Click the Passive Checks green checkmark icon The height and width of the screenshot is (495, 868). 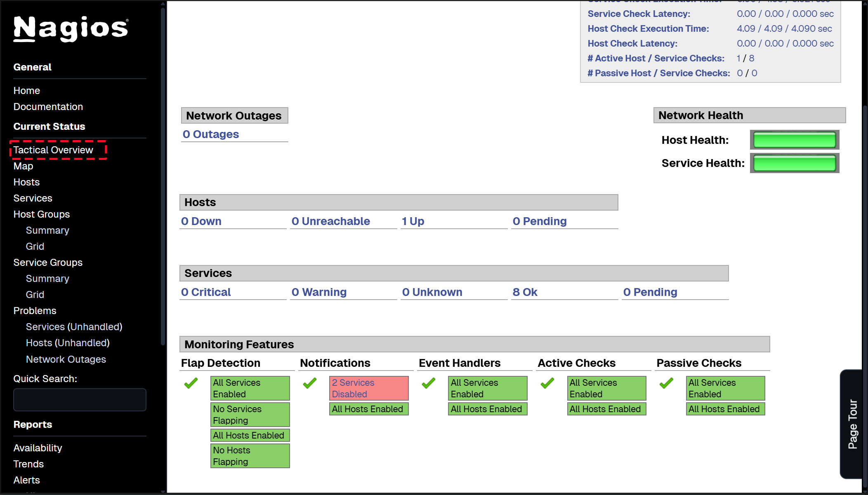coord(666,383)
